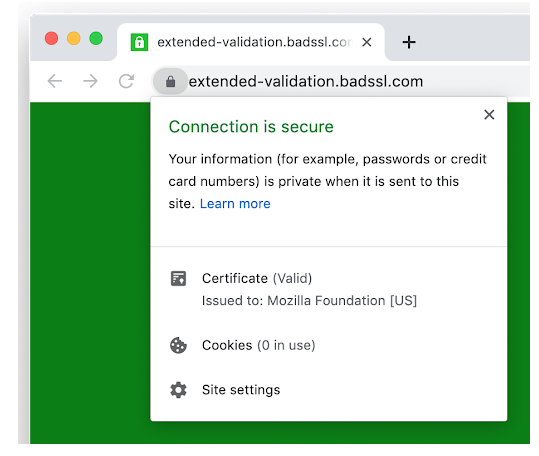Click the red close window button
Viewport: 539px width, 456px height.
pyautogui.click(x=52, y=38)
